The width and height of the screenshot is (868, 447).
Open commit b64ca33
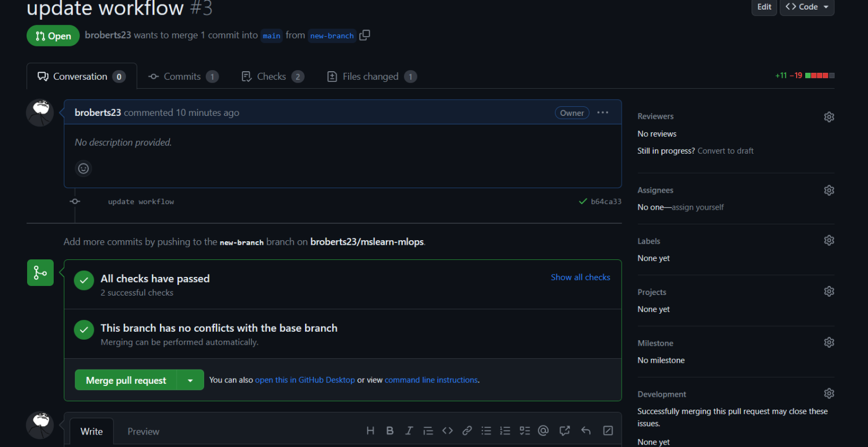click(606, 202)
